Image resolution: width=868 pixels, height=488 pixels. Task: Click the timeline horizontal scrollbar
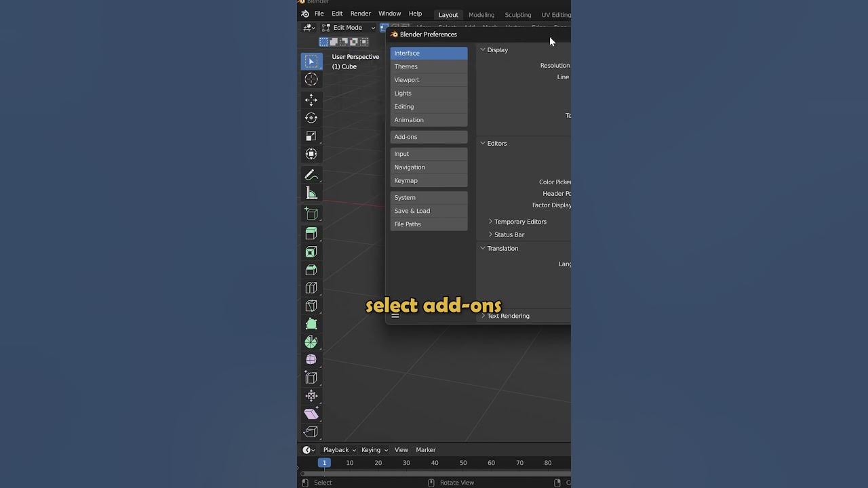[x=435, y=474]
